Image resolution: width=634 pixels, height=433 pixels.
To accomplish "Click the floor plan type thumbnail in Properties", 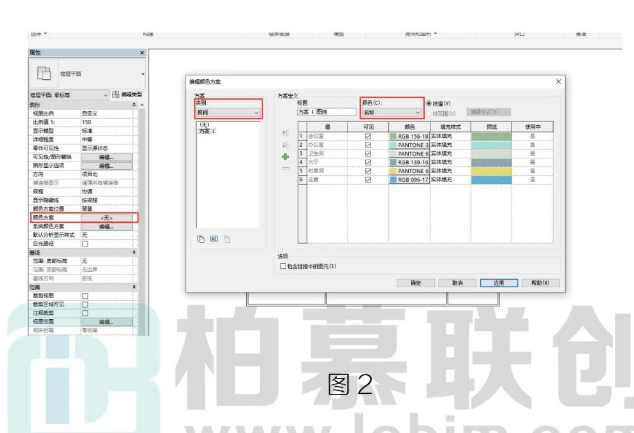I will (44, 74).
